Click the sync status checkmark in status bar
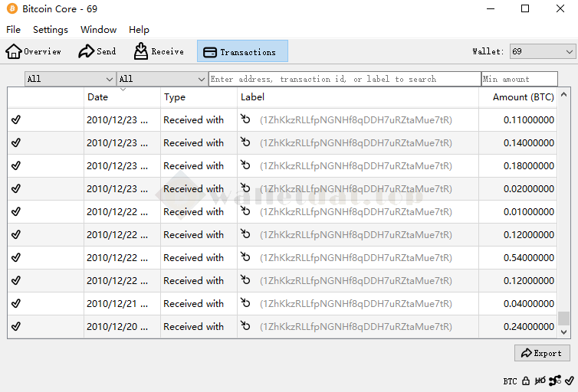The image size is (578, 392). (569, 381)
